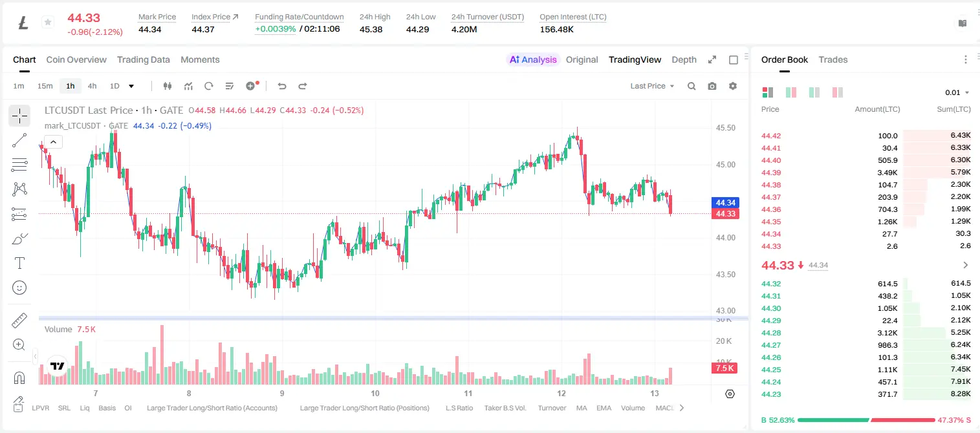This screenshot has height=433, width=980.
Task: Show only asks in order book
Action: 838,92
